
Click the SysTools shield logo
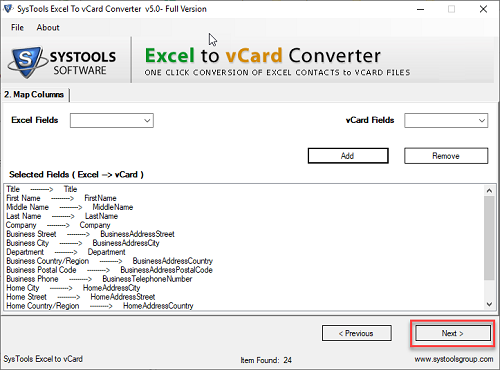click(27, 62)
